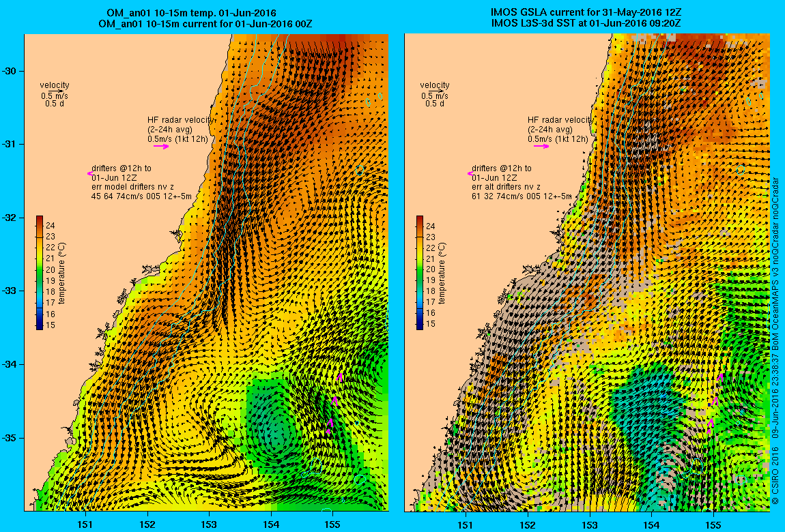Select title 'OM_an01 10-15m current for 01-Jun-2016 00Z'
This screenshot has width=785, height=532.
pos(205,23)
